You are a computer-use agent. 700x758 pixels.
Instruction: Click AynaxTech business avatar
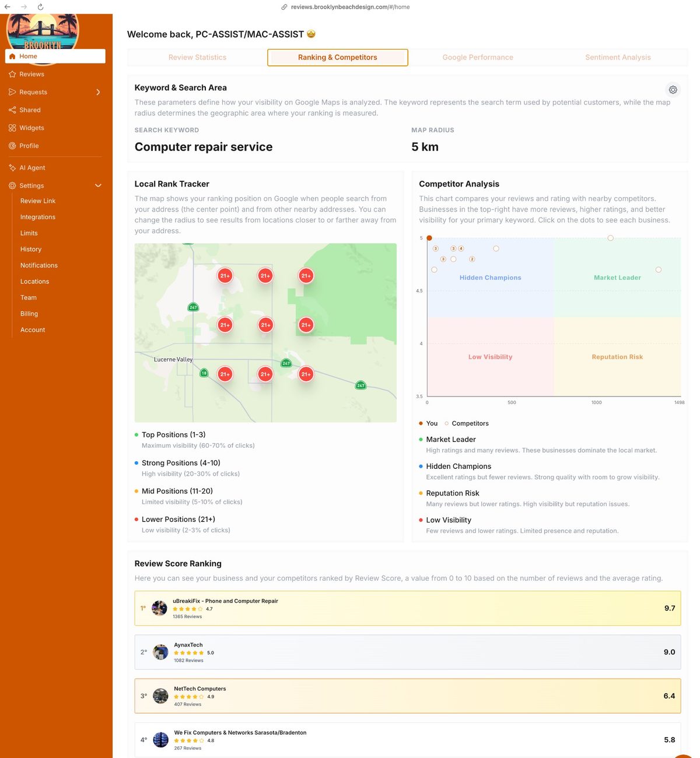[x=160, y=652]
